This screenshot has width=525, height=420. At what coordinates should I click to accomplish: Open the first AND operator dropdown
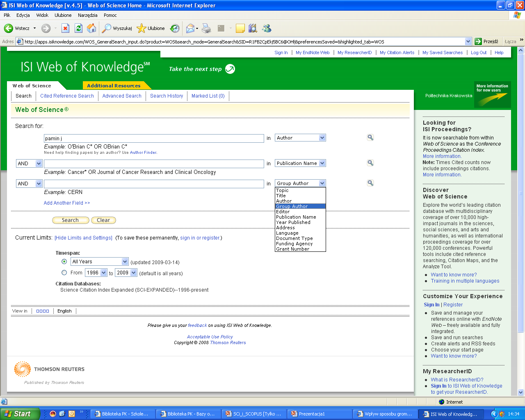pos(29,164)
